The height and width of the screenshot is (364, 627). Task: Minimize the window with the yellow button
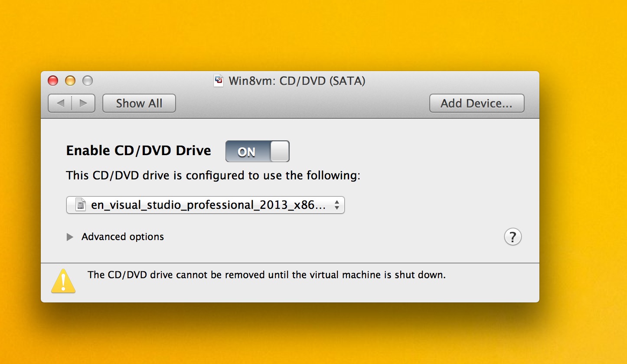70,81
